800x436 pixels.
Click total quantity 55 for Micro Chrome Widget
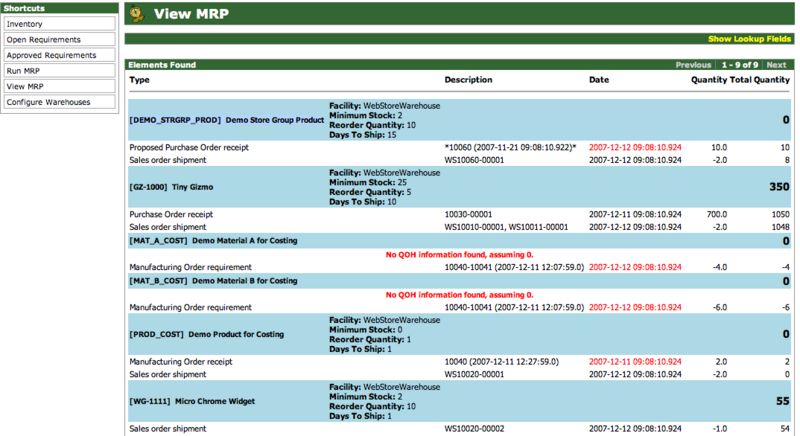tap(783, 401)
